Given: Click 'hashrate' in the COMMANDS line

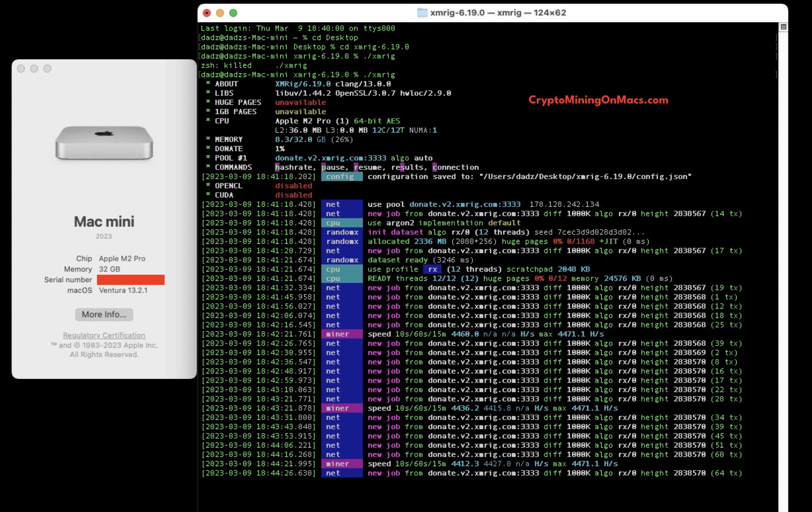Looking at the screenshot, I should click(x=294, y=167).
